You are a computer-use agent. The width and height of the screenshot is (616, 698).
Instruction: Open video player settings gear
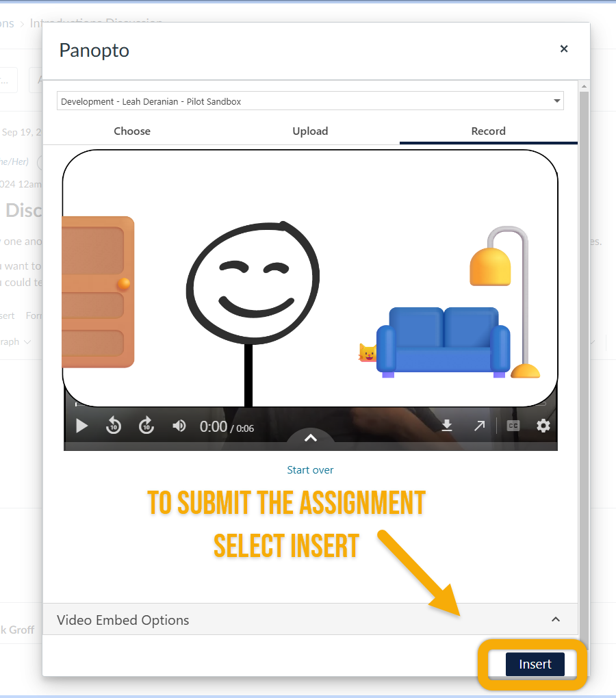pyautogui.click(x=543, y=426)
